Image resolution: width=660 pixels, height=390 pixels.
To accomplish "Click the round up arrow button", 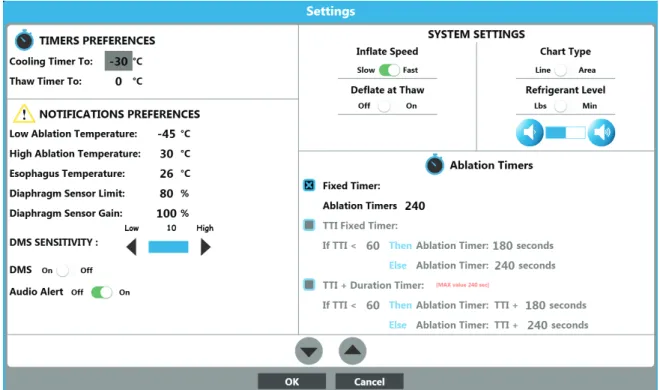I will (352, 350).
